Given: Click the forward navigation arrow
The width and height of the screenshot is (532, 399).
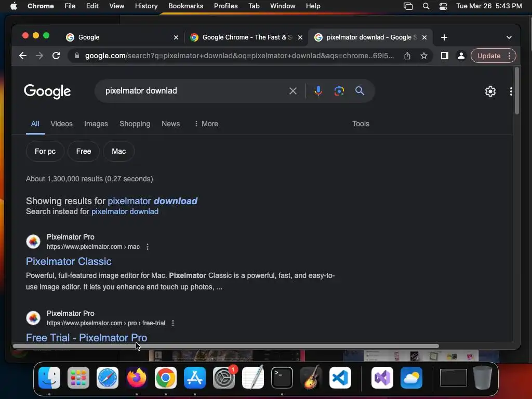Looking at the screenshot, I should coord(39,56).
